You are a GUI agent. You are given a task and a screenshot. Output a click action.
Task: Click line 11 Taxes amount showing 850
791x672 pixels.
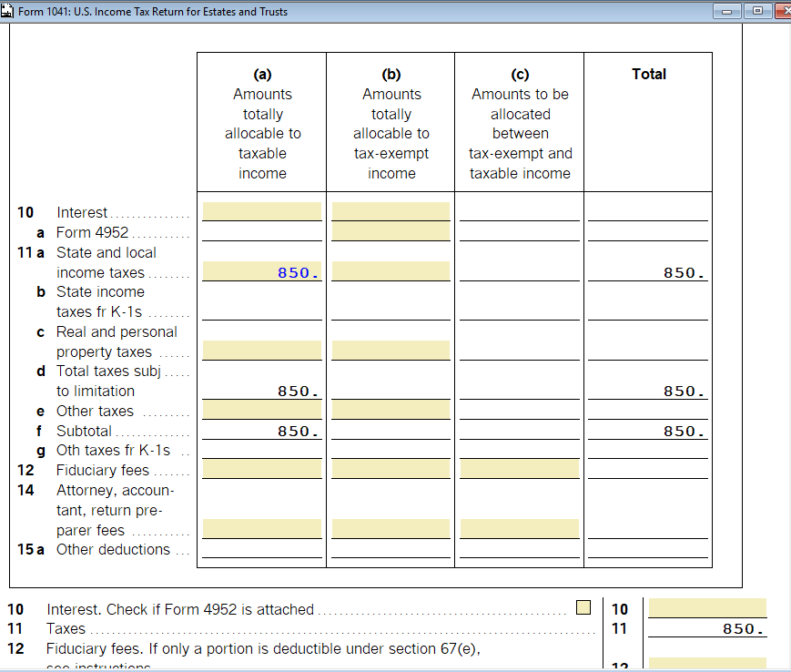(x=707, y=627)
